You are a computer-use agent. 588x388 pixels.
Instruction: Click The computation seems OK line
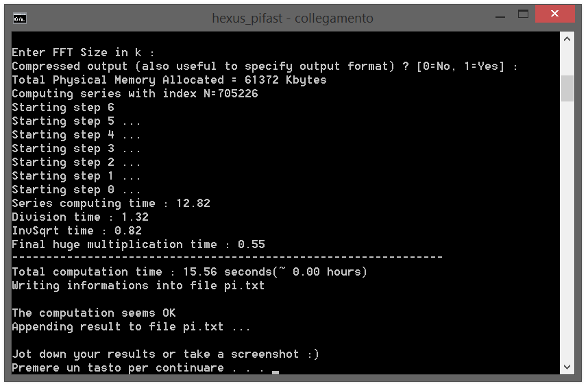pos(94,313)
